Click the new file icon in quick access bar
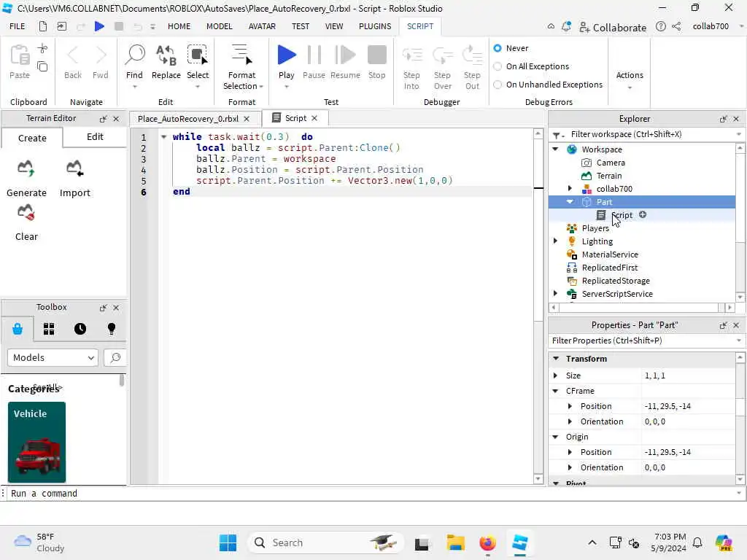The image size is (747, 560). point(43,26)
